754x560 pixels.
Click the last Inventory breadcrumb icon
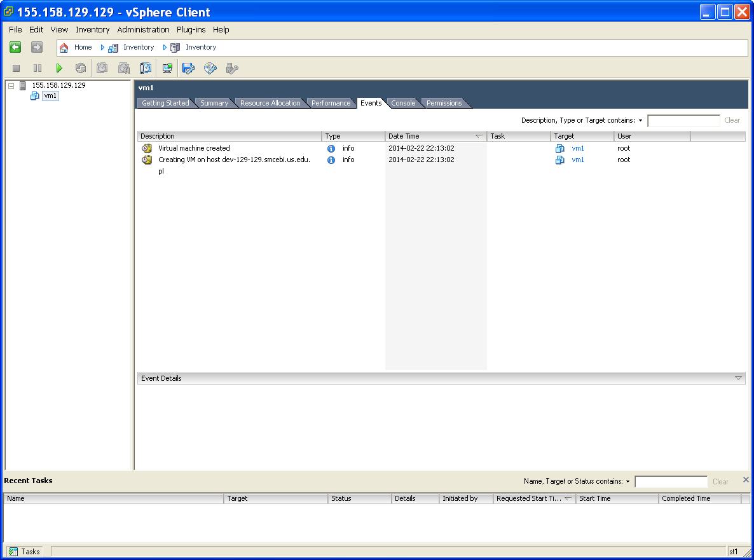175,48
